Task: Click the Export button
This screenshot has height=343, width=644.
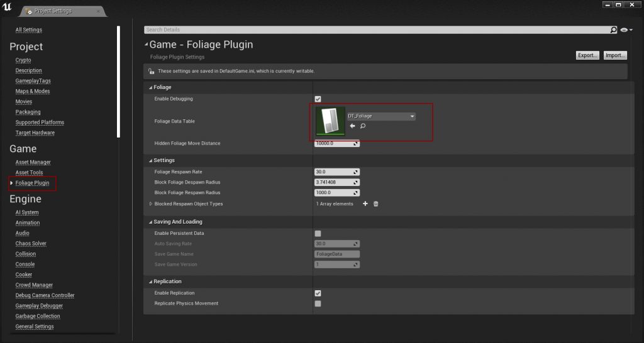Action: (587, 55)
